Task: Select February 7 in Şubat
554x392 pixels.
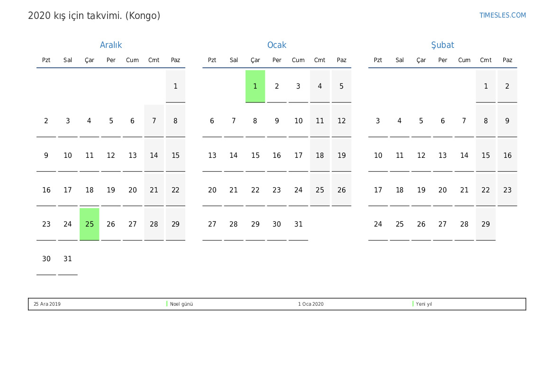Action: [x=464, y=121]
